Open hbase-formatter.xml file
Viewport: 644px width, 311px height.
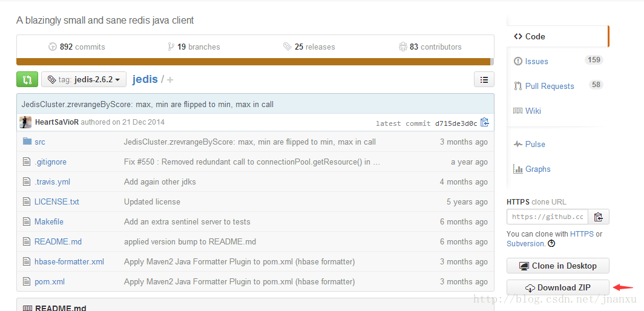[70, 262]
